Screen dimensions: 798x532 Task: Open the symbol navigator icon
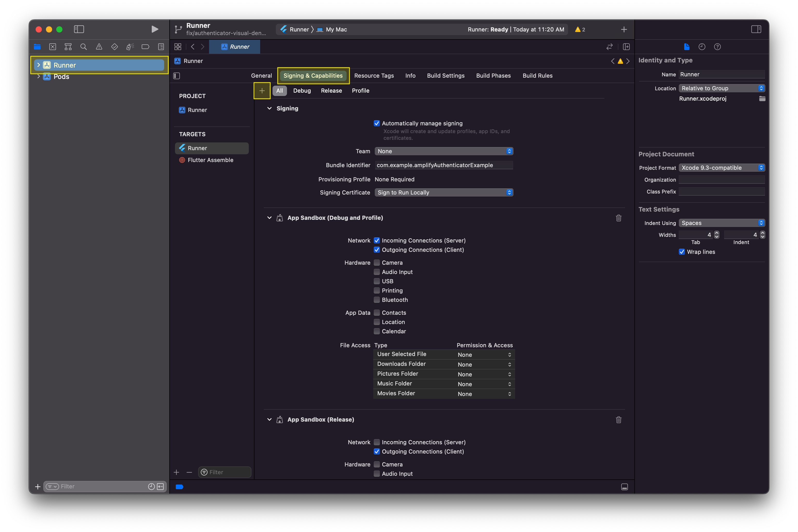pyautogui.click(x=68, y=47)
